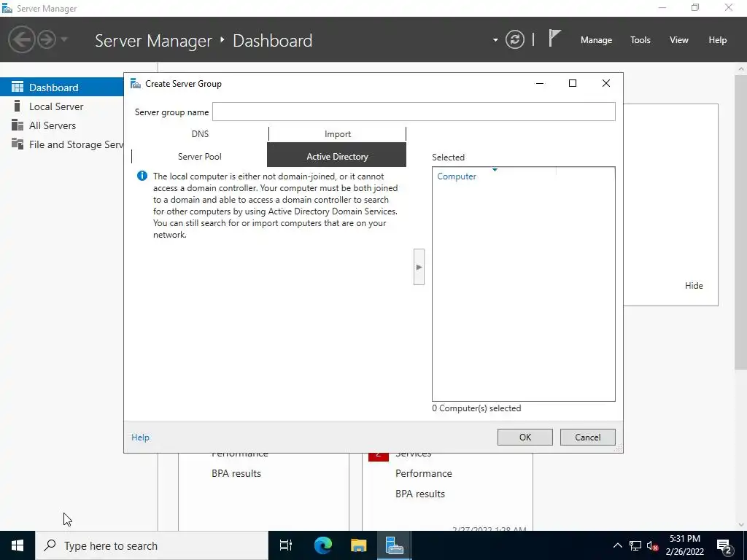Switch to the DNS tab
Image resolution: width=747 pixels, height=560 pixels.
200,134
